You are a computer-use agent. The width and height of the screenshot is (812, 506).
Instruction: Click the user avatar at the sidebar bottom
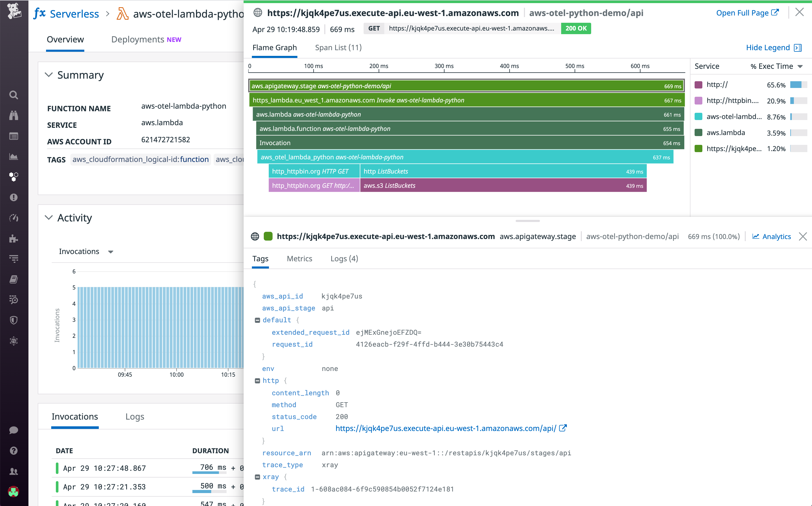tap(14, 492)
